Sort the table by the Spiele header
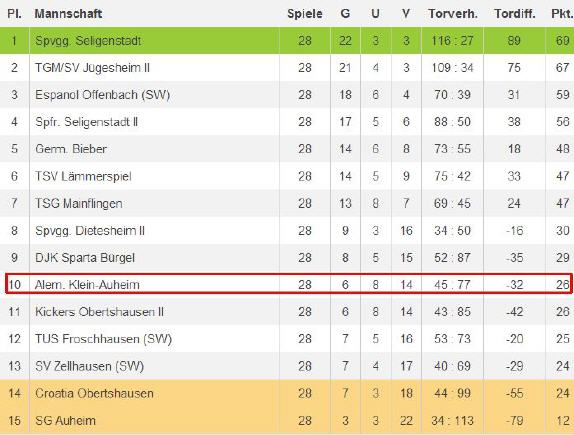Screen dimensions: 574x435 [305, 14]
